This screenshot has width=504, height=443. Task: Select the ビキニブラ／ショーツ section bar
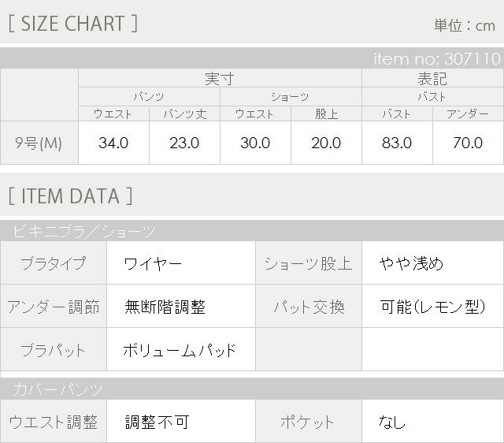point(251,231)
